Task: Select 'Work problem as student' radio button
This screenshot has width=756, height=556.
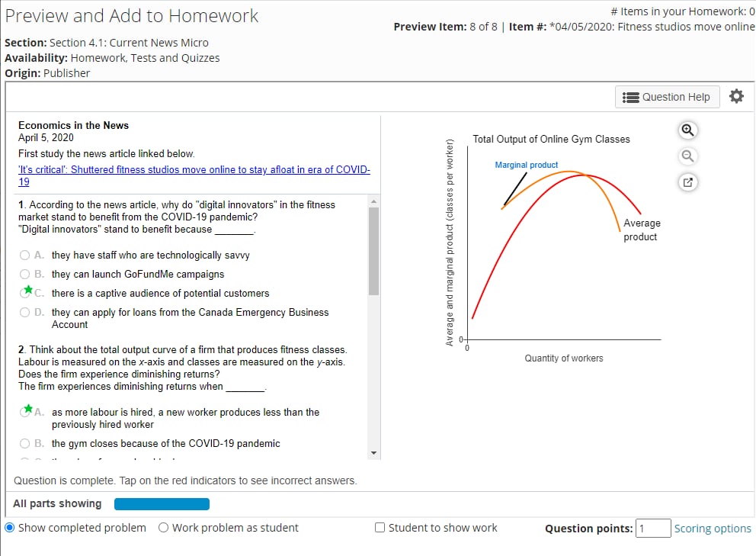Action: (164, 528)
